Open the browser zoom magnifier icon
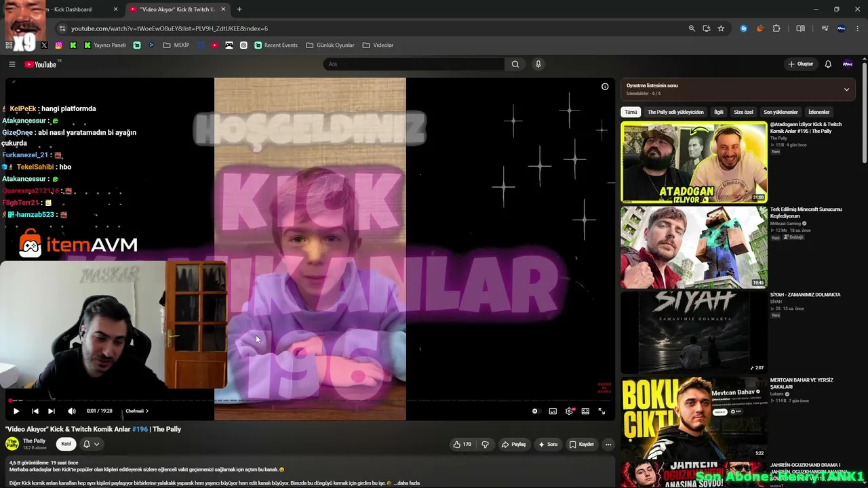 [x=692, y=28]
